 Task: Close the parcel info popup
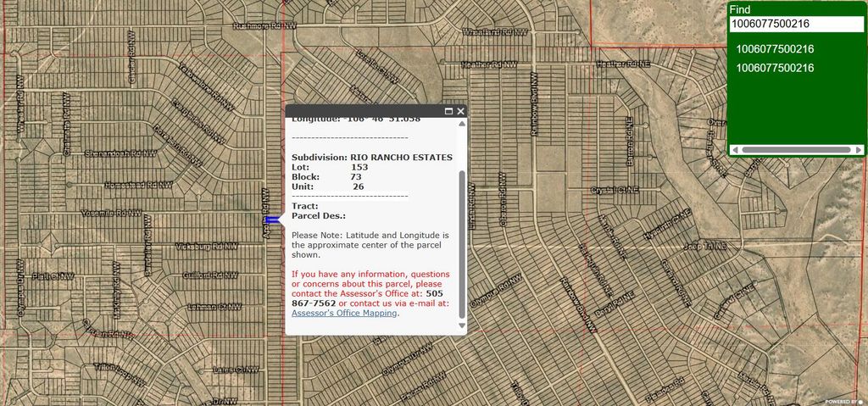[460, 111]
